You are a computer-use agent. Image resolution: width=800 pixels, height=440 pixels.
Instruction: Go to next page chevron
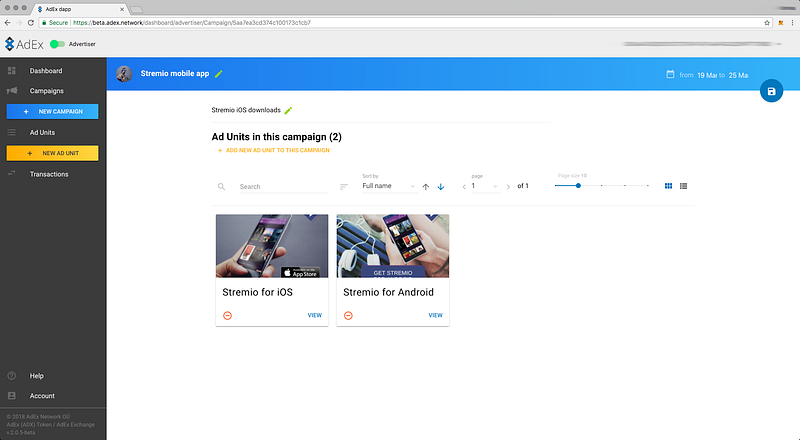(508, 187)
